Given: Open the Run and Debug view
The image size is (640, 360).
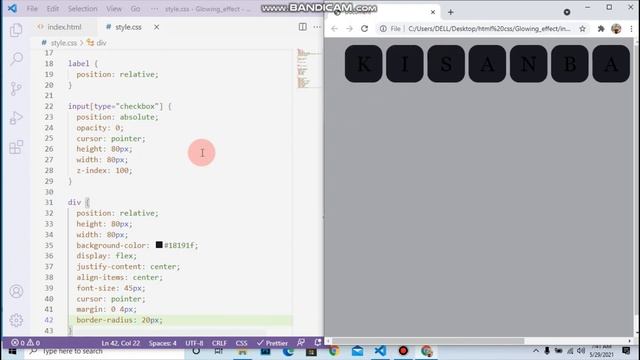Looking at the screenshot, I should [16, 118].
